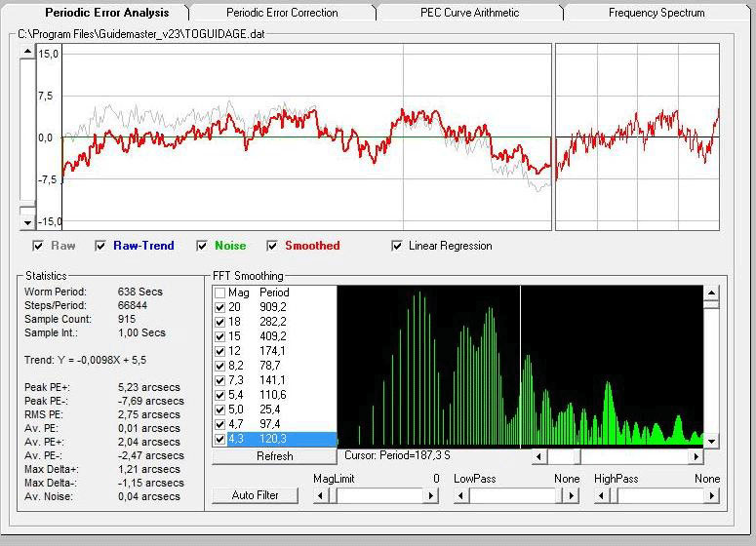
Task: Click the FFT spectrum scrollbar up arrow
Action: click(712, 292)
